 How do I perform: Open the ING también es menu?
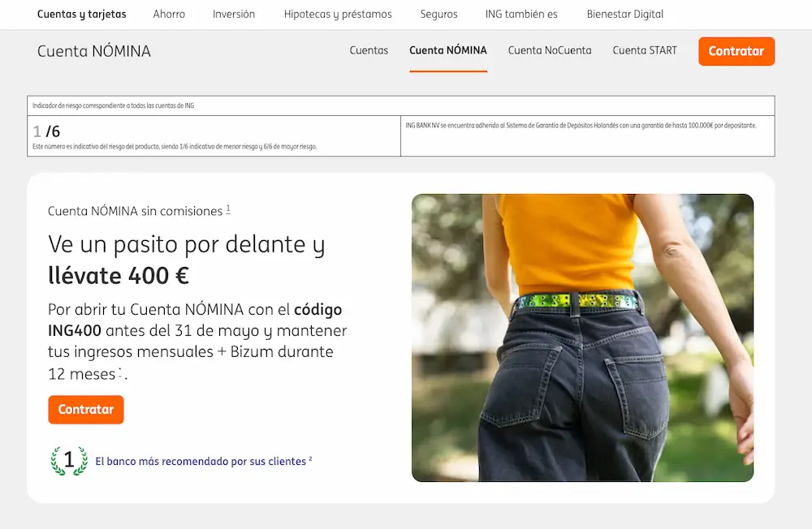[x=521, y=14]
